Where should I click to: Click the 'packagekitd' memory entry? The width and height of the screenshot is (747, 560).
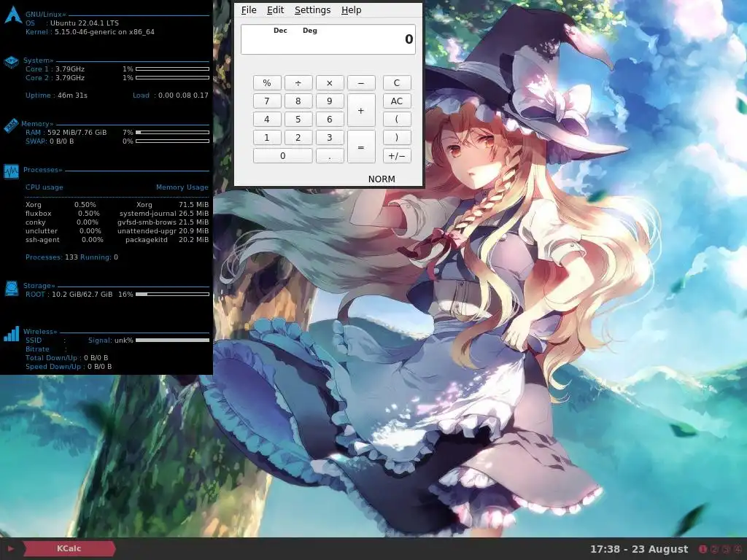(x=167, y=239)
